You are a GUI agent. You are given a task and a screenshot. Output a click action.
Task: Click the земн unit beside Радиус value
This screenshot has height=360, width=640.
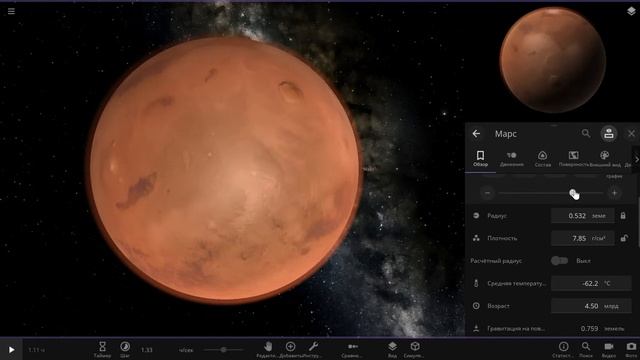(599, 216)
